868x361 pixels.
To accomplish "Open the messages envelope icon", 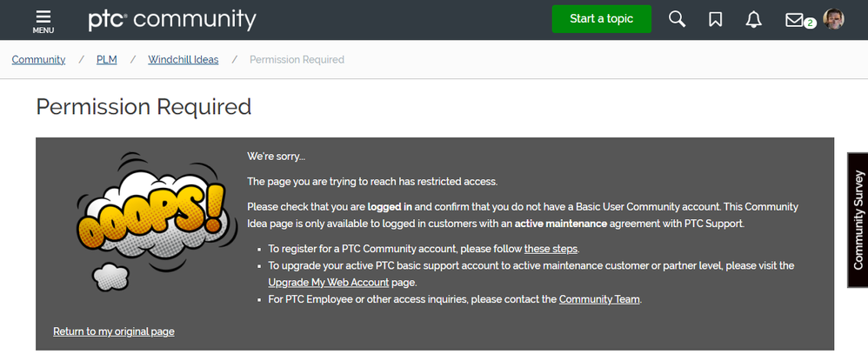I will click(794, 19).
